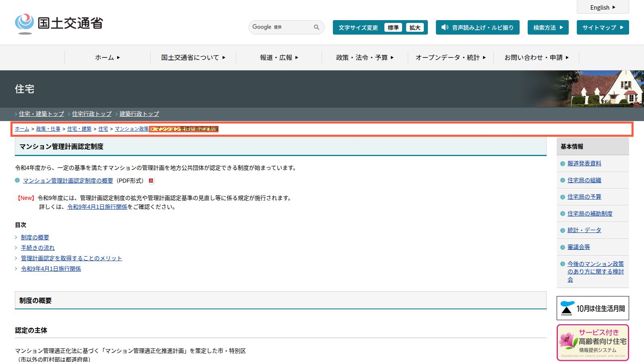
Task: Click the ホーム breadcrumb link
Action: click(22, 129)
